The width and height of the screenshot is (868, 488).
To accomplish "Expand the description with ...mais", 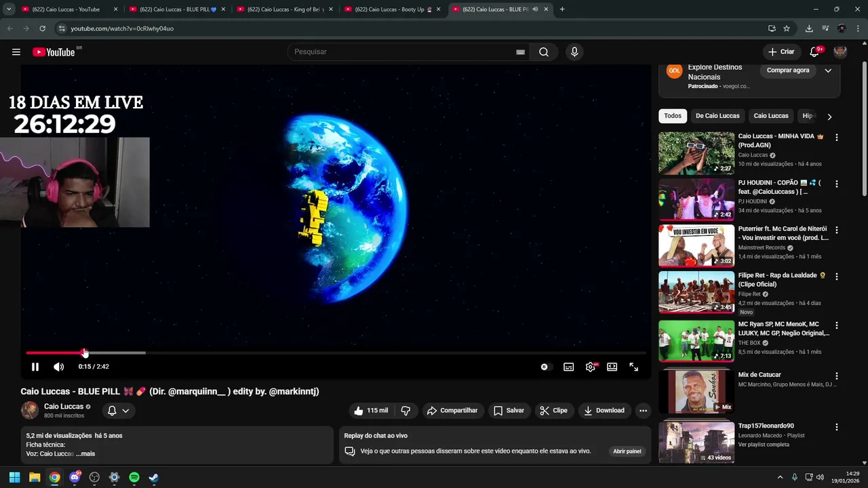I will (85, 454).
